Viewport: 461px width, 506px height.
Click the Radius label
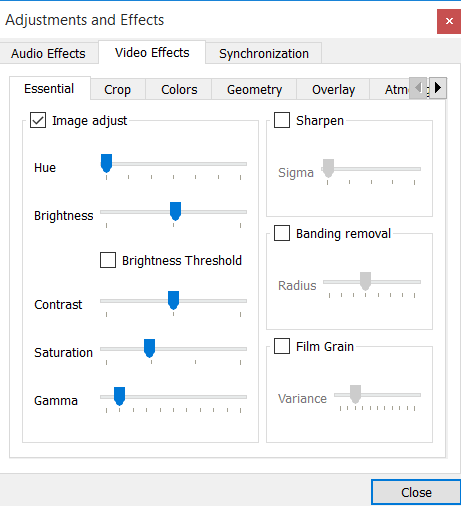tap(297, 286)
